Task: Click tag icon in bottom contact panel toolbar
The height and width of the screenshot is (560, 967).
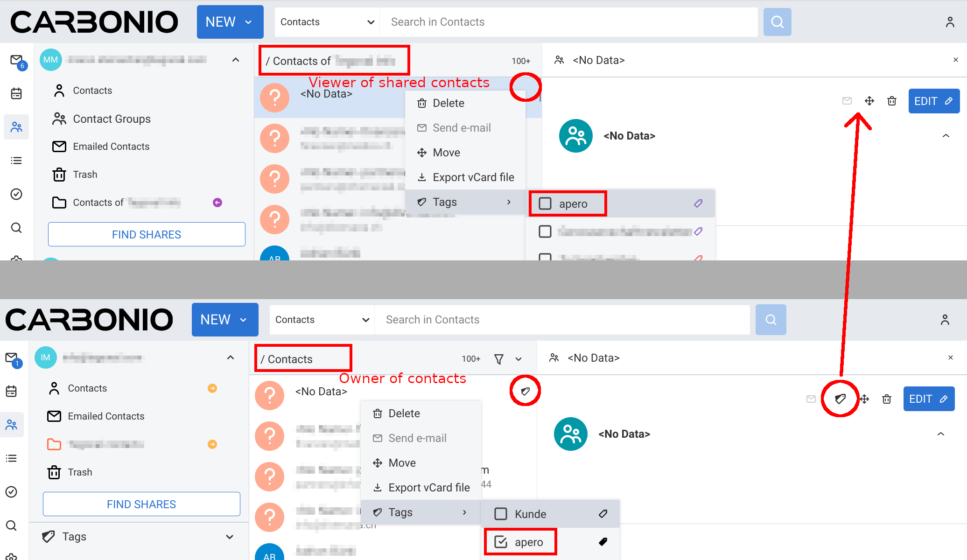Action: [840, 399]
